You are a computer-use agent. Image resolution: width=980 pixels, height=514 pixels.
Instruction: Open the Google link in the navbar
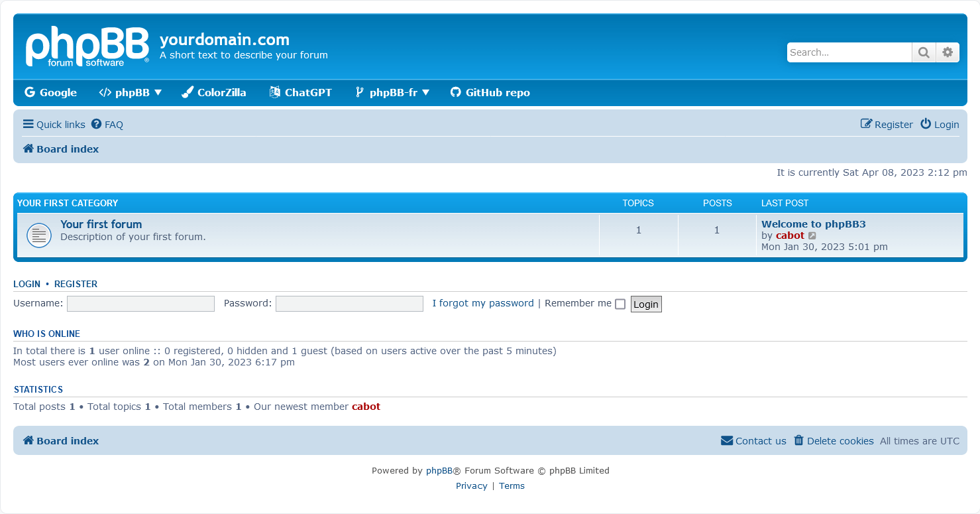click(x=50, y=92)
